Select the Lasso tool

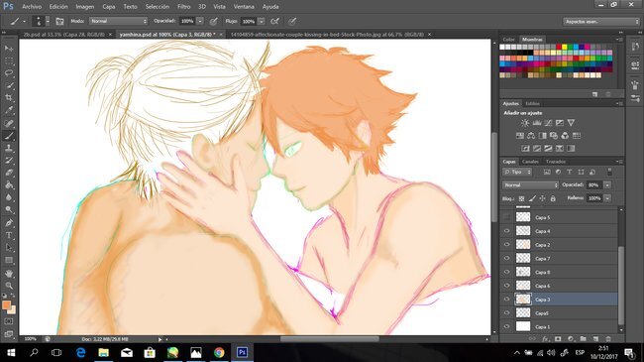click(x=9, y=73)
